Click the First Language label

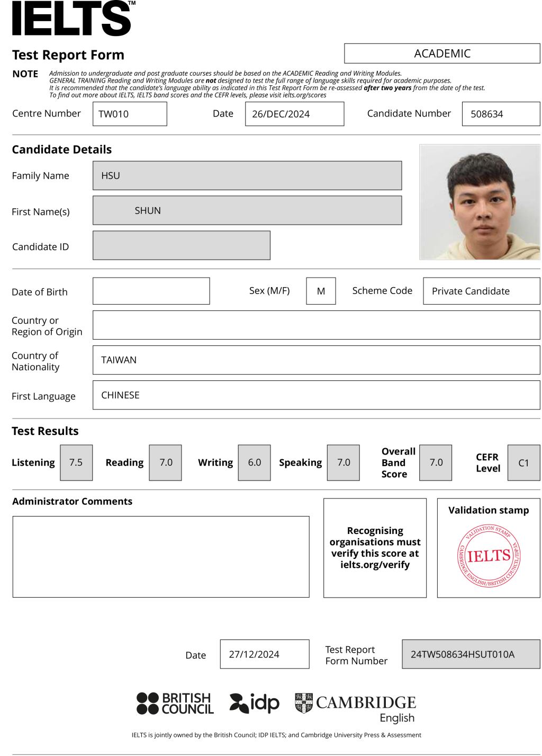tap(43, 396)
